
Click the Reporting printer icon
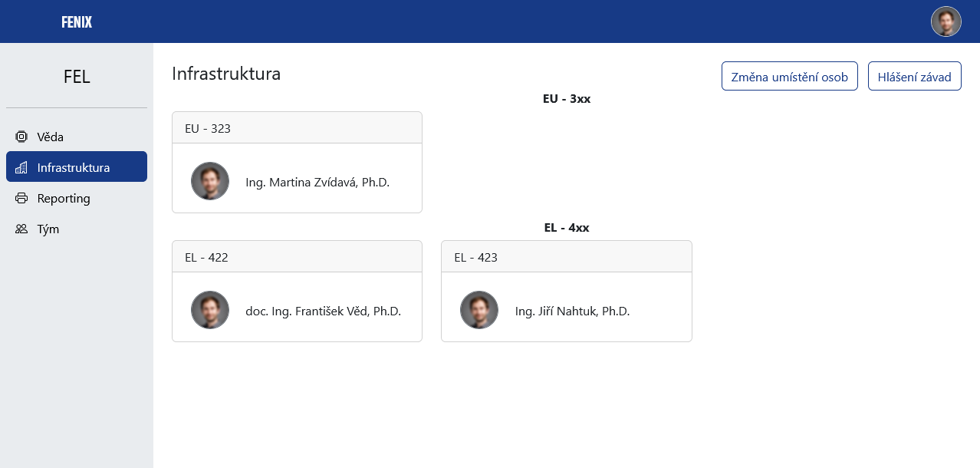pyautogui.click(x=21, y=198)
